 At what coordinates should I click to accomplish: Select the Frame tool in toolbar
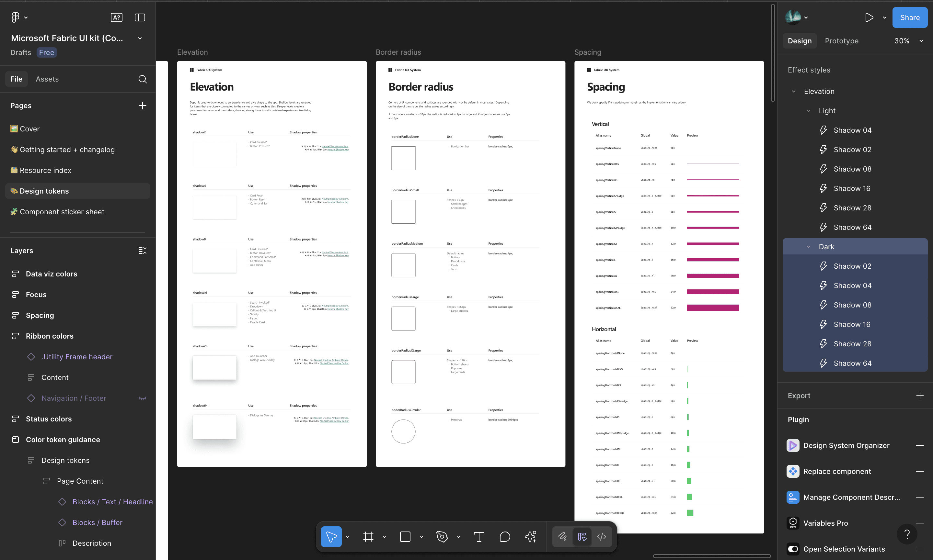(368, 537)
